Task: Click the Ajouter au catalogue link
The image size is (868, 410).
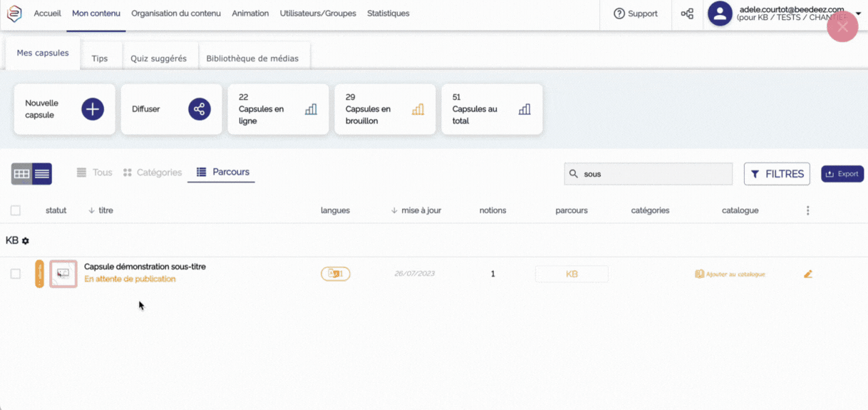Action: (730, 274)
